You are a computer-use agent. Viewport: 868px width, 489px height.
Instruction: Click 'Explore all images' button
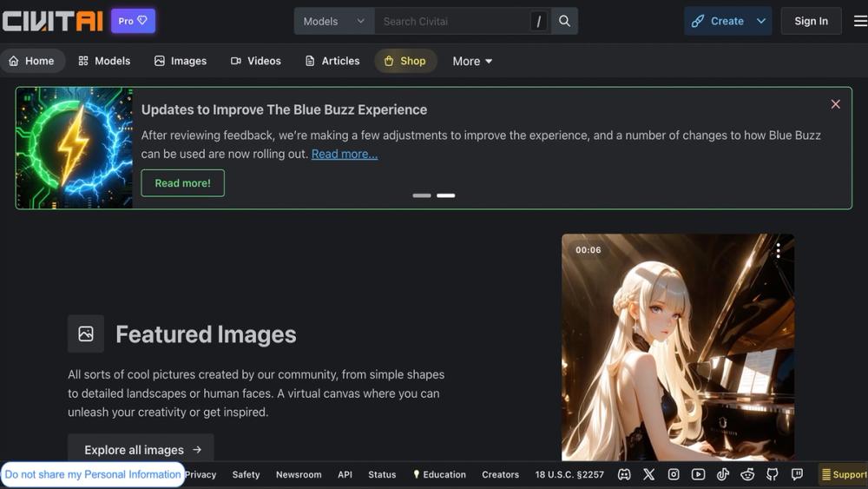pyautogui.click(x=141, y=449)
